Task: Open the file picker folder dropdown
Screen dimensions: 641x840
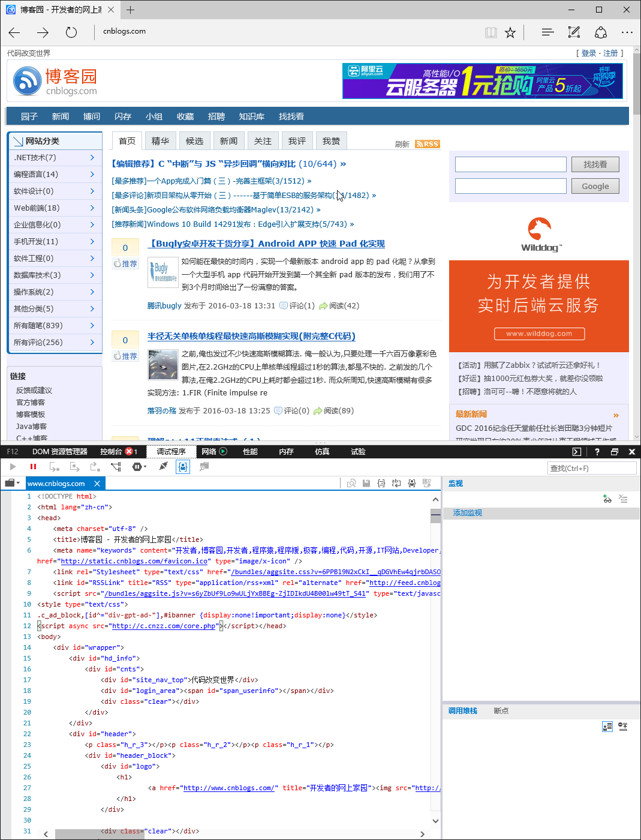Action: pos(12,483)
